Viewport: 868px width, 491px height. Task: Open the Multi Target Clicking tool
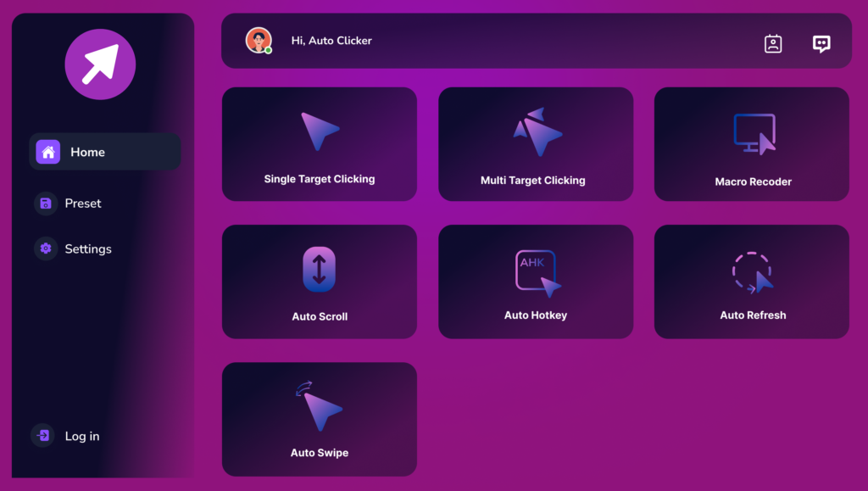(x=535, y=144)
